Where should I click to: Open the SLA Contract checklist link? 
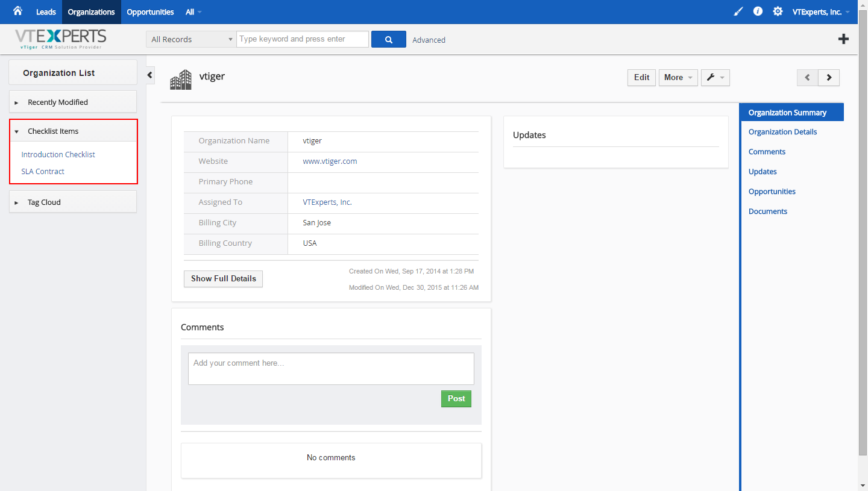click(x=43, y=171)
